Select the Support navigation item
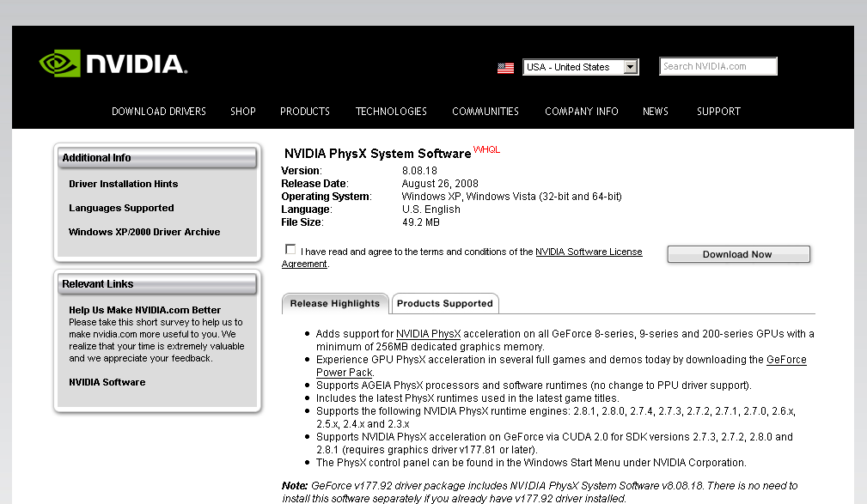 (718, 112)
